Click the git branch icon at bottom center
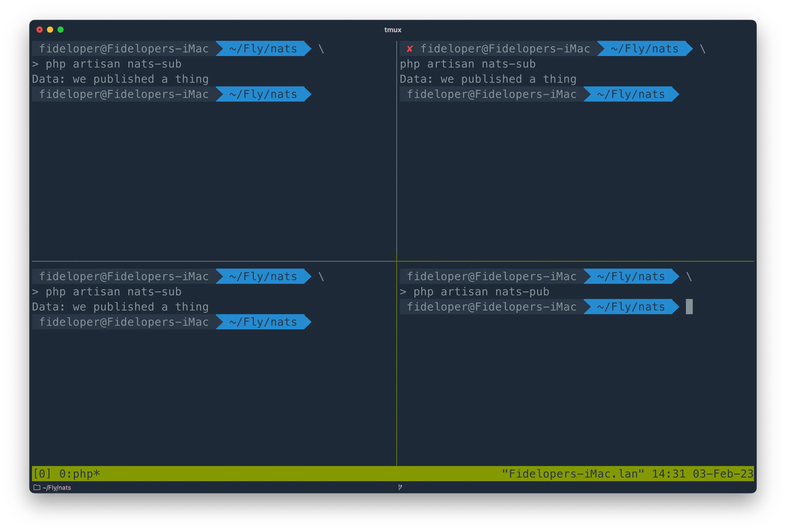 pyautogui.click(x=400, y=487)
